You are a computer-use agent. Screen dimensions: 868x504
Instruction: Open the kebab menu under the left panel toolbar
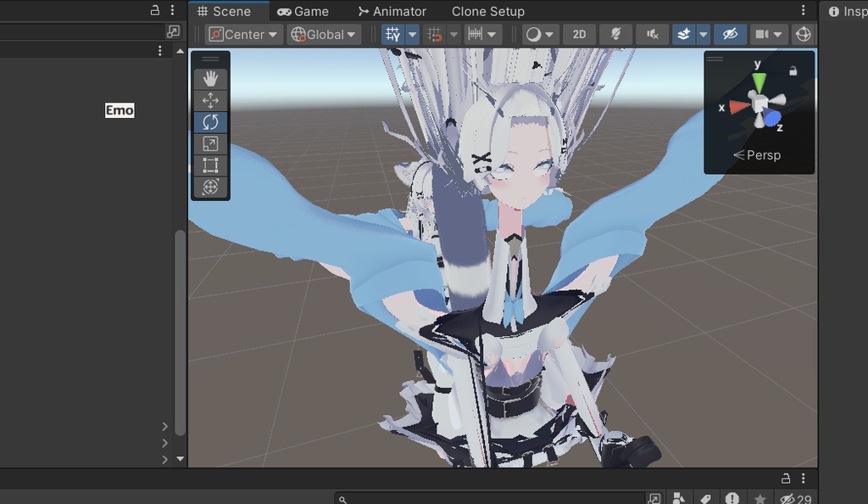point(160,51)
